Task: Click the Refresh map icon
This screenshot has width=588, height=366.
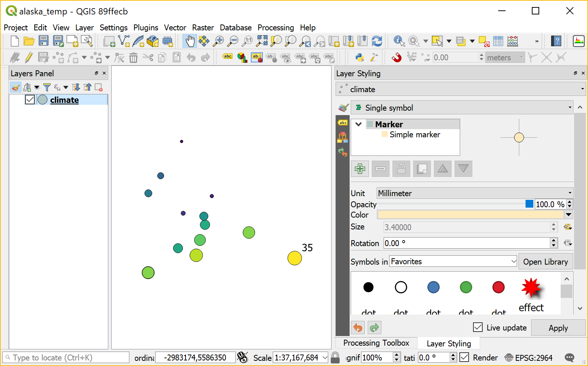Action: [377, 41]
